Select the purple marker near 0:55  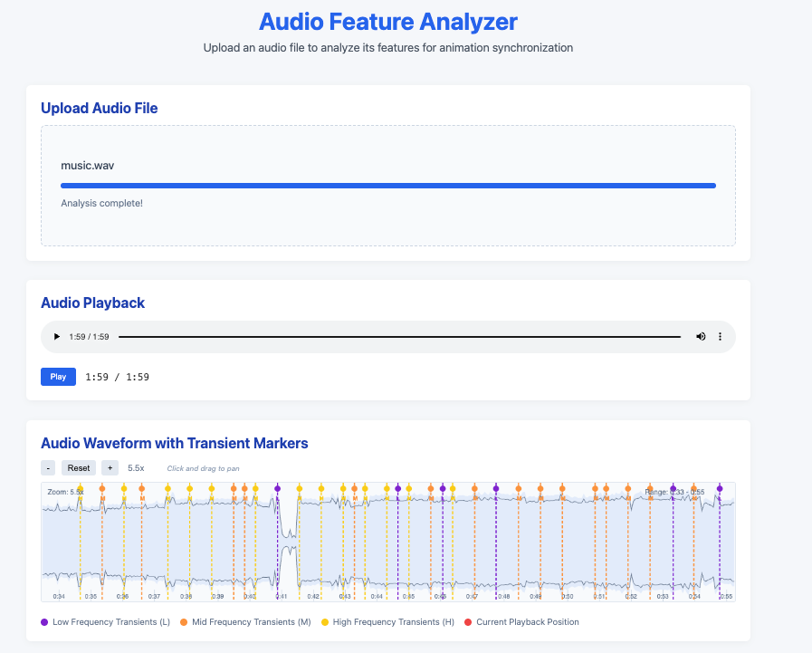720,489
